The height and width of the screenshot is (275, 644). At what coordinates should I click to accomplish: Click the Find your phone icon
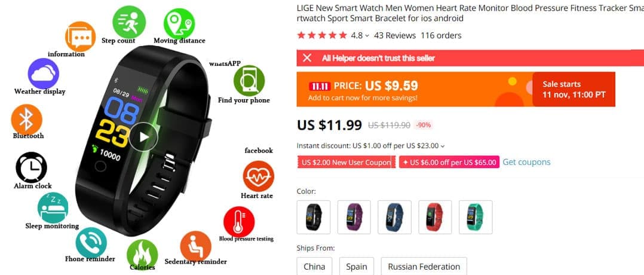click(x=249, y=81)
